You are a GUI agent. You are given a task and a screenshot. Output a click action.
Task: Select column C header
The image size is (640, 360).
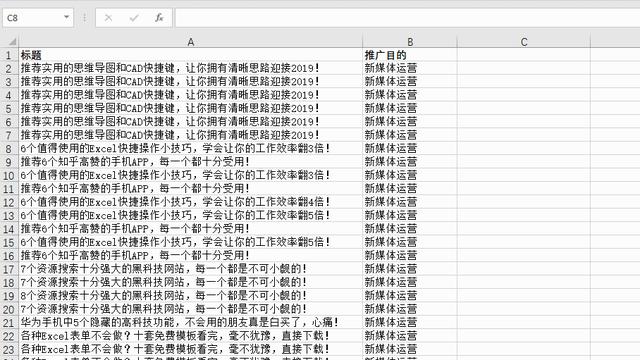pos(524,42)
